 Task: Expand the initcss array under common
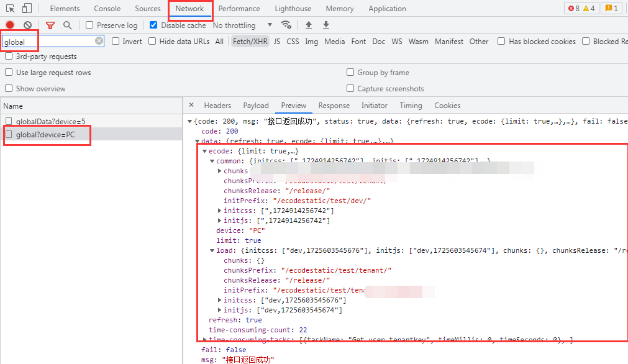click(x=219, y=211)
